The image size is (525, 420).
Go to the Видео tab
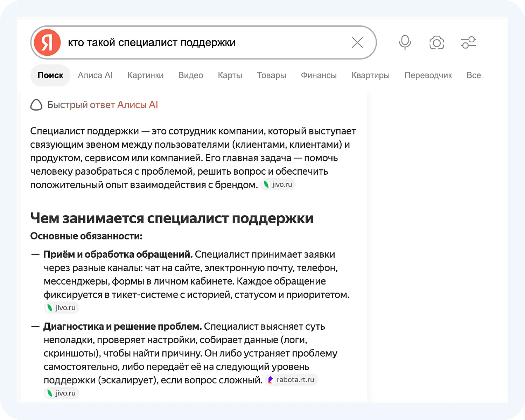[191, 75]
